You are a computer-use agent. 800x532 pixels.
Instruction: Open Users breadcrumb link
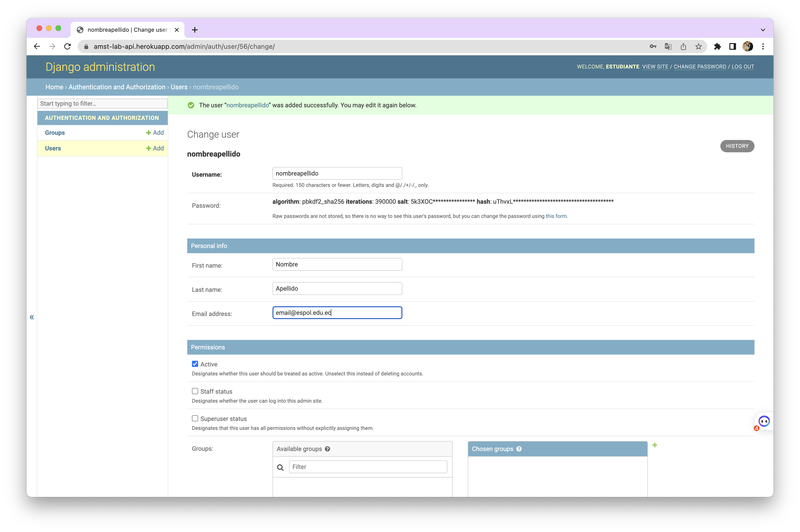179,87
